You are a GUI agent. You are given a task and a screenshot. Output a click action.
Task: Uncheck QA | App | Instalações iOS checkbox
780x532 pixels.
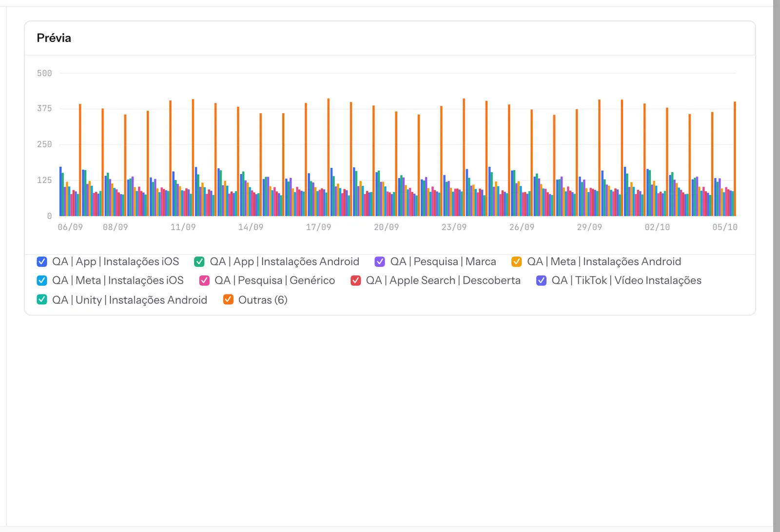click(42, 262)
